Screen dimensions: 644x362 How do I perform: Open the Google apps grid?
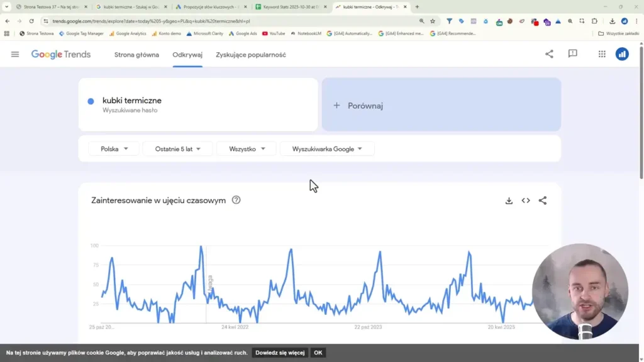point(602,54)
